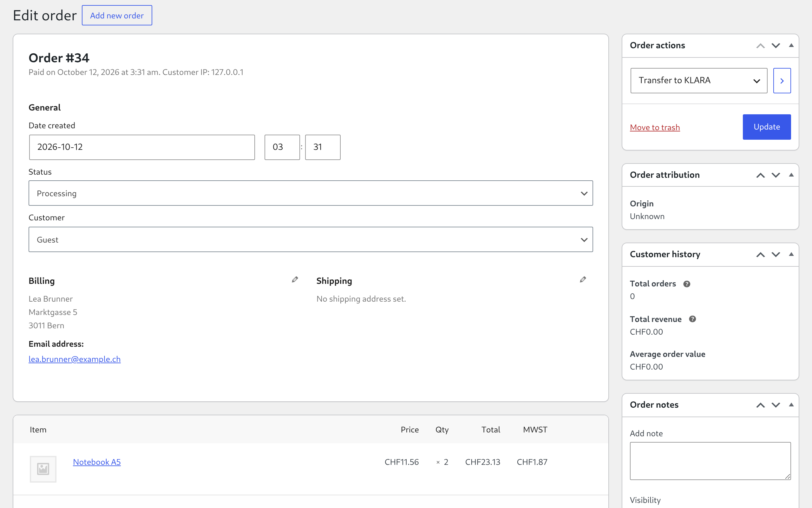The image size is (812, 508).
Task: Move Order attribution panel up
Action: point(760,175)
